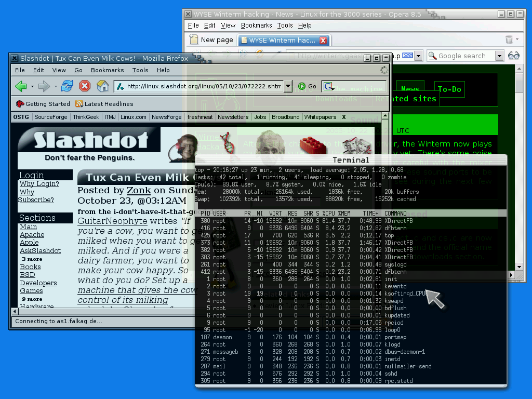Open the GuitarNeophyte submitter link
The height and width of the screenshot is (399, 532).
pos(112,221)
